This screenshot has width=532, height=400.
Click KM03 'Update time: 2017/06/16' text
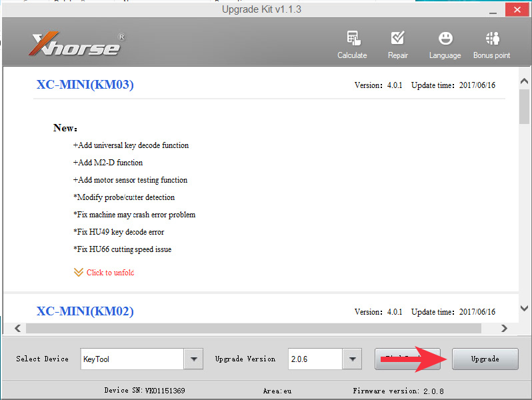pyautogui.click(x=453, y=85)
